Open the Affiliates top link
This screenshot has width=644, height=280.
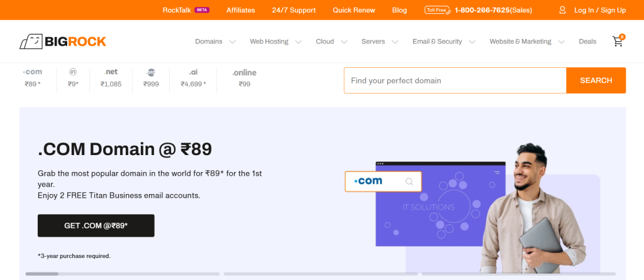click(x=241, y=10)
